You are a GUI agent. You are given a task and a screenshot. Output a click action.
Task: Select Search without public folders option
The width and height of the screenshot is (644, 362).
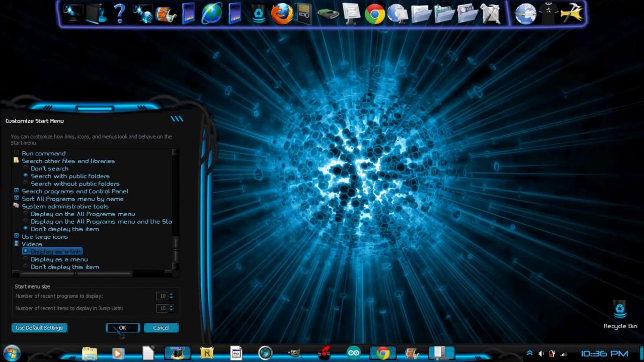coord(26,184)
